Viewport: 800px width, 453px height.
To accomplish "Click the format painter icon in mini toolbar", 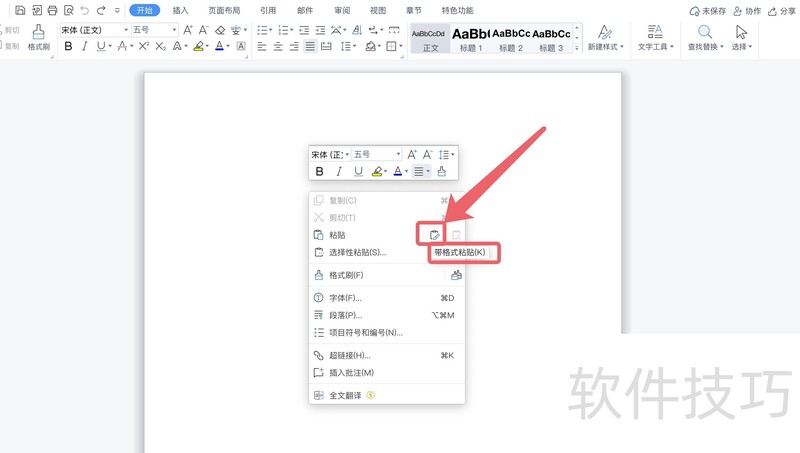I will click(x=442, y=171).
